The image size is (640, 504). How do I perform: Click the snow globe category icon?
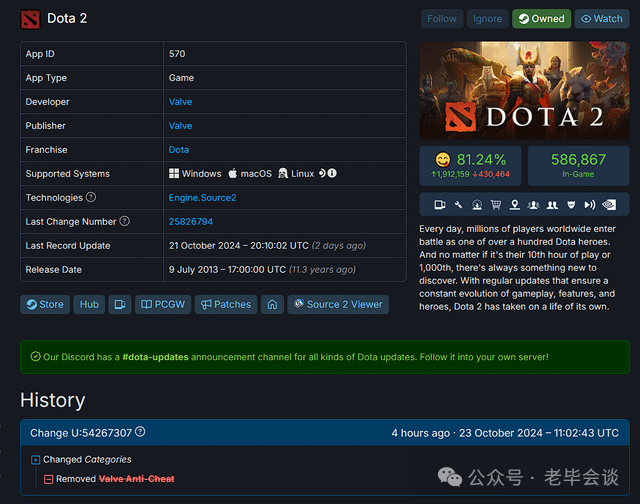(x=477, y=204)
